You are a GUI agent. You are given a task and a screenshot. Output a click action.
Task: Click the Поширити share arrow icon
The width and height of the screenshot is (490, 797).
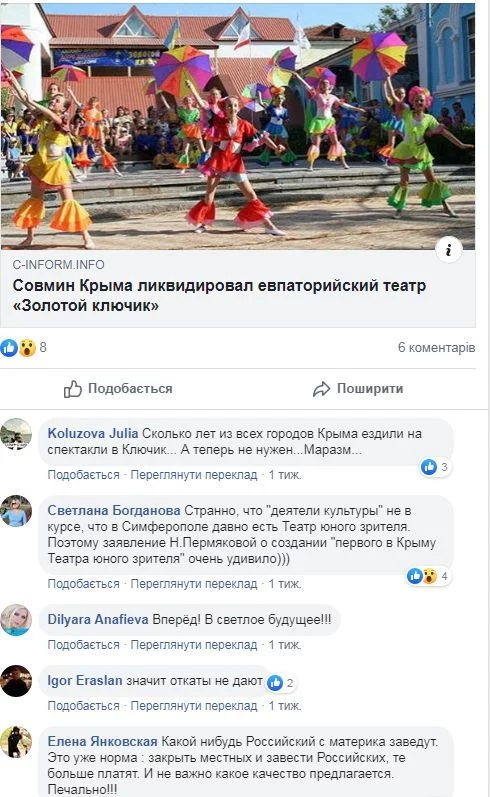click(x=321, y=389)
